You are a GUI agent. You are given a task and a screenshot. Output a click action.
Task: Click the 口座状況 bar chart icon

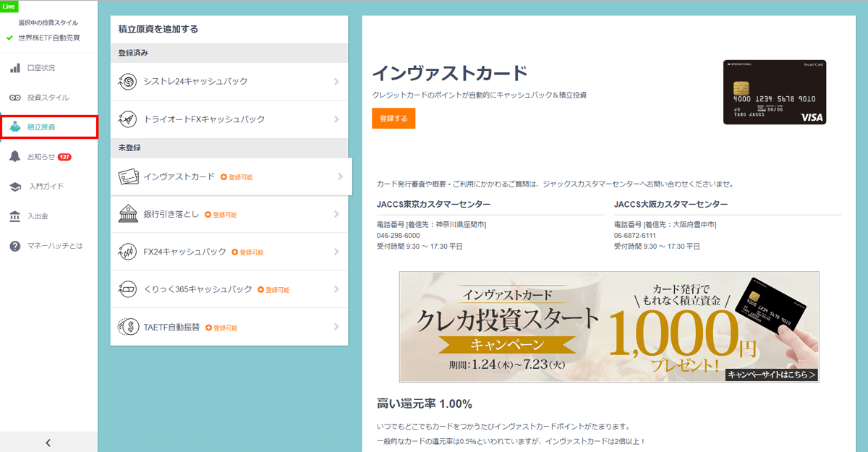(x=14, y=68)
